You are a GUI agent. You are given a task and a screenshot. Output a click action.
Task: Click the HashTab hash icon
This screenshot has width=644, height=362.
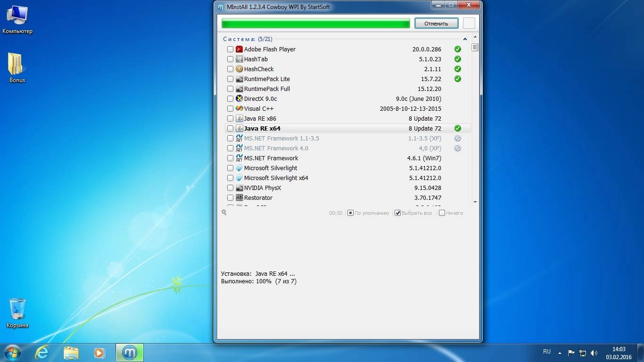[x=239, y=59]
